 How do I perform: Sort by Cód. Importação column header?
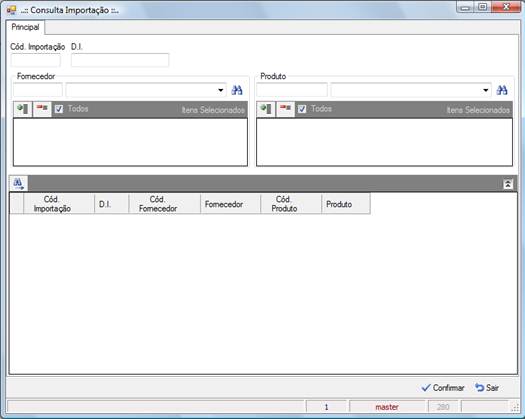(59, 204)
